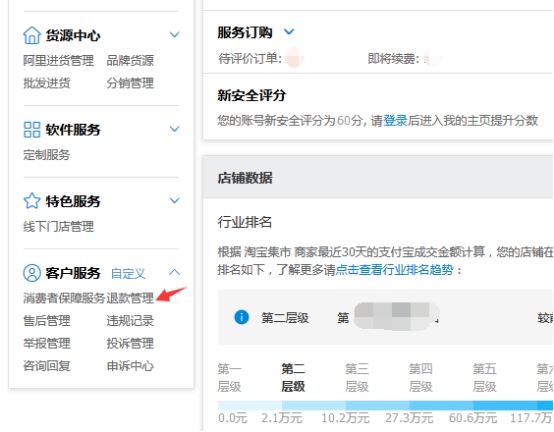Toggle the 特色服务 section chevron
554x432 pixels.
pyautogui.click(x=175, y=201)
